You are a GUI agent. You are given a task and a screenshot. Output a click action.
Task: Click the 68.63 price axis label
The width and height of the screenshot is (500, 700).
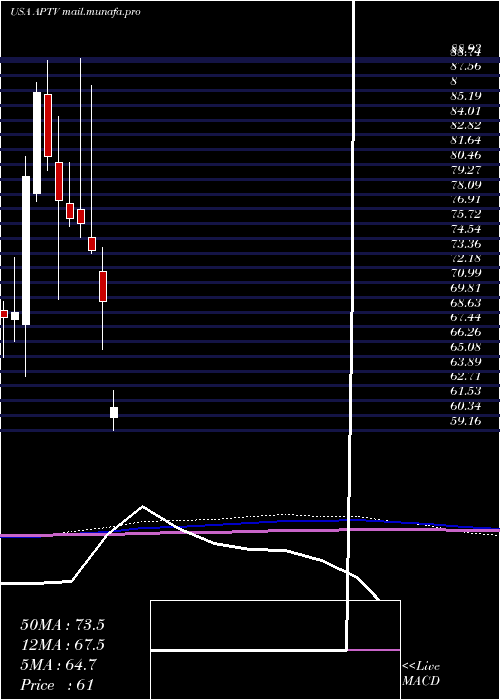click(466, 303)
